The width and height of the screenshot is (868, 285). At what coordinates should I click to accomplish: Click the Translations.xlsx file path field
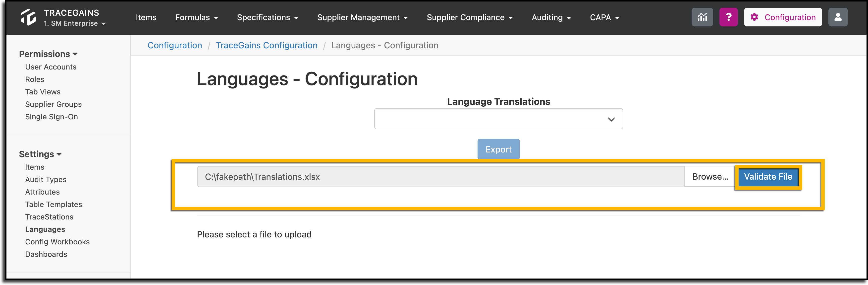pyautogui.click(x=441, y=177)
